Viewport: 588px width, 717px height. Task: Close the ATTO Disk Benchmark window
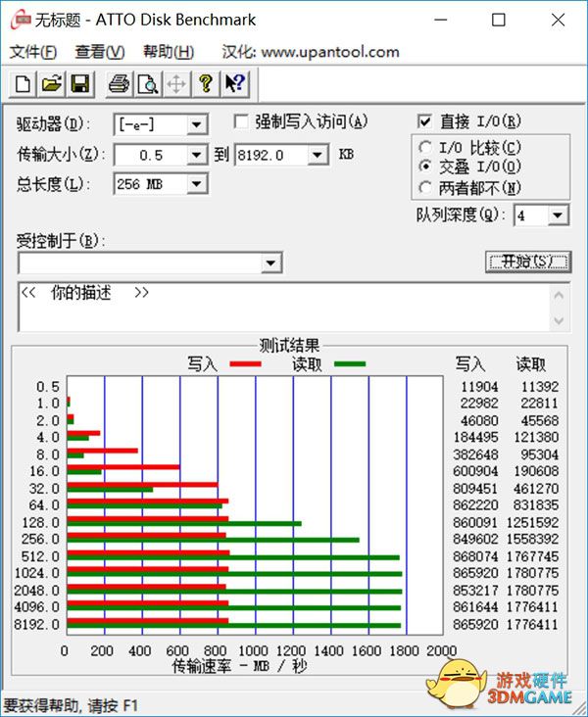point(558,20)
